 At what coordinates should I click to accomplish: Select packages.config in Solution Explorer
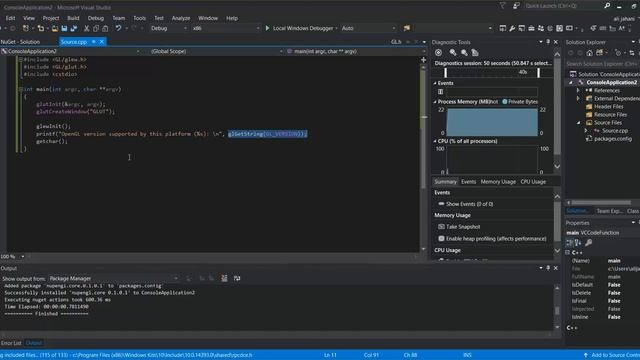click(613, 139)
